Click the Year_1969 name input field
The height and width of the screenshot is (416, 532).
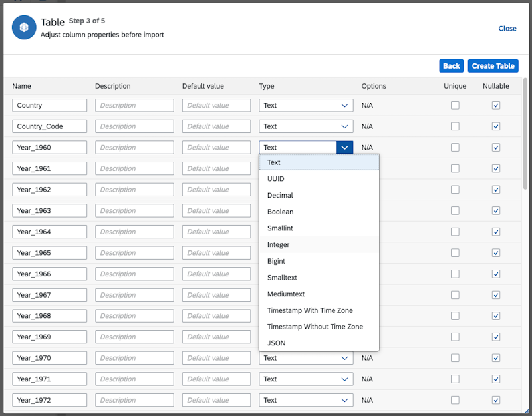(49, 337)
